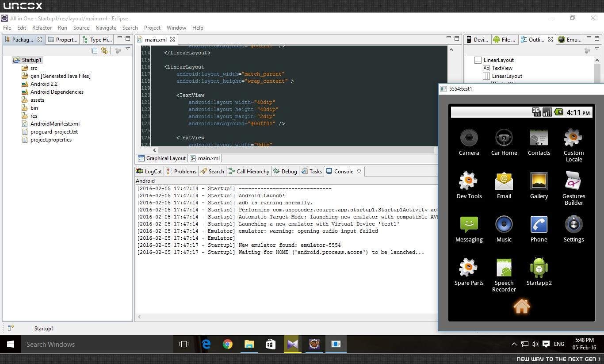Show hidden system tray icons
The image size is (604, 364).
pos(514,344)
